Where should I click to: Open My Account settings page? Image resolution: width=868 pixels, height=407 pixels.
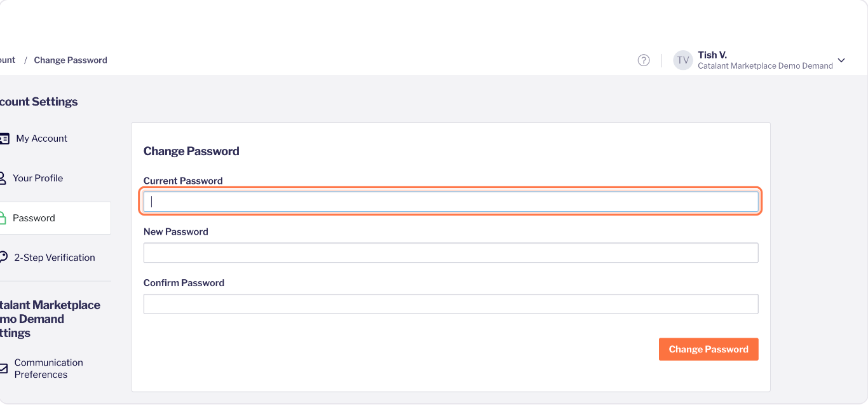tap(41, 139)
